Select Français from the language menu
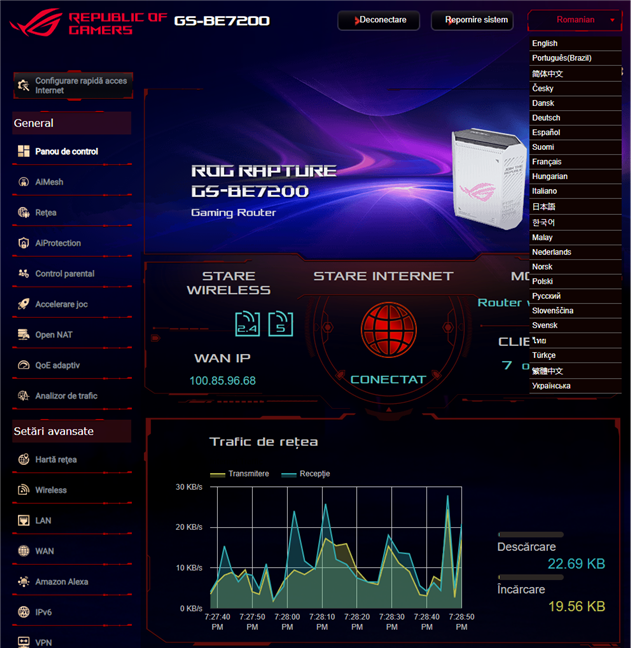This screenshot has height=648, width=631. pyautogui.click(x=575, y=162)
